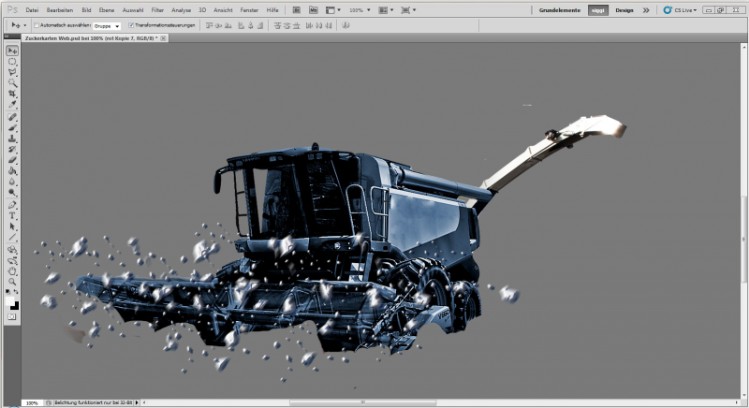Show more workspaces with the double-arrow

[645, 9]
